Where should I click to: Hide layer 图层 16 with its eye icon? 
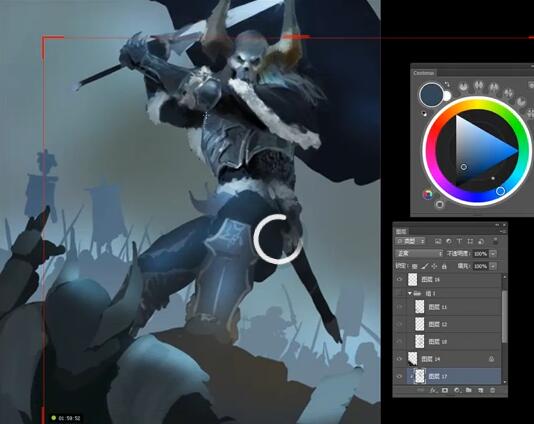399,280
